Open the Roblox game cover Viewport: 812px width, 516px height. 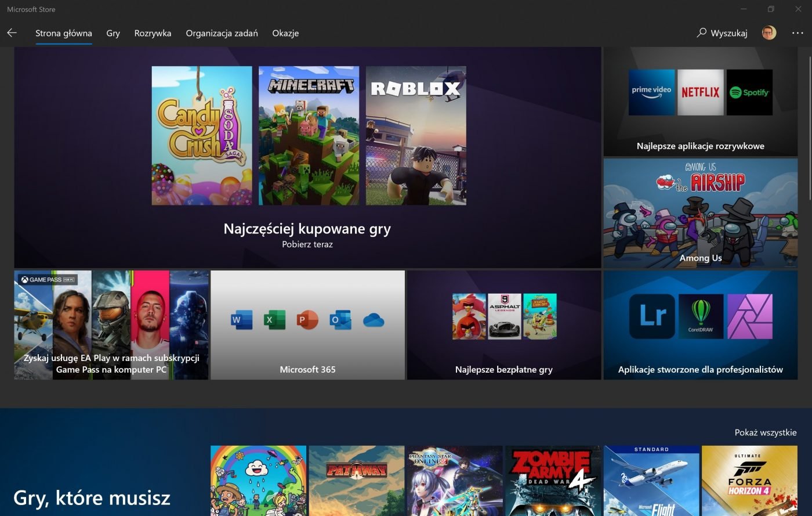pos(416,135)
